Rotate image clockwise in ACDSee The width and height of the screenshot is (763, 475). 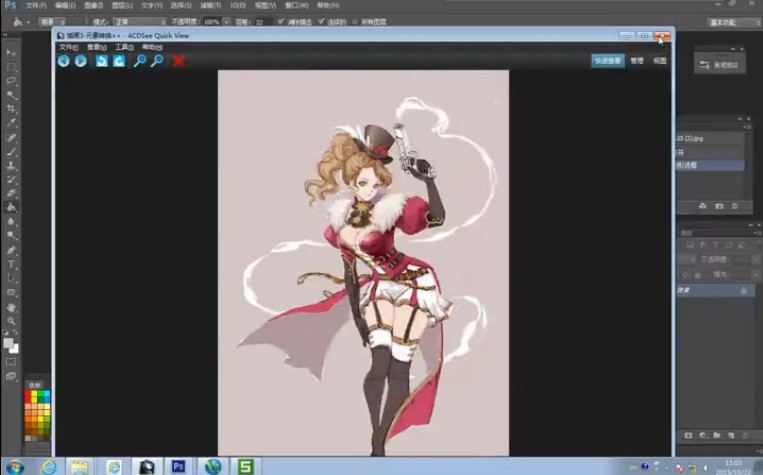(119, 61)
